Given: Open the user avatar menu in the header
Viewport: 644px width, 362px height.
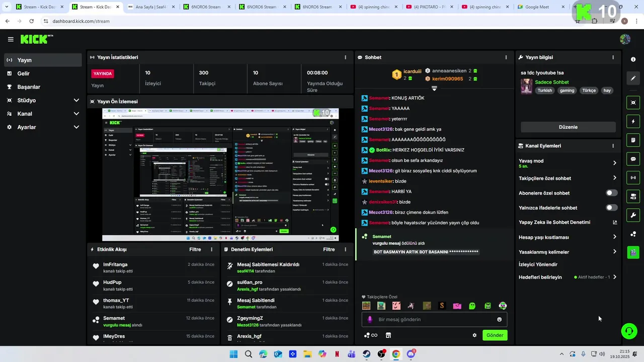Looking at the screenshot, I should (625, 39).
